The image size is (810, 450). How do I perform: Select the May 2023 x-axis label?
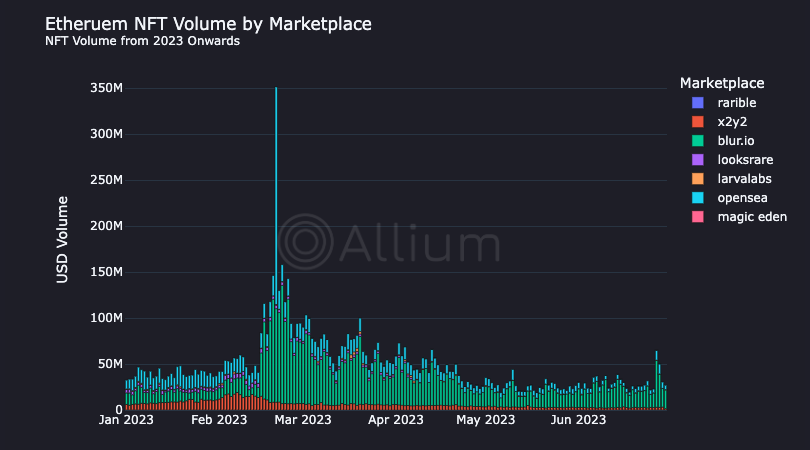[485, 420]
